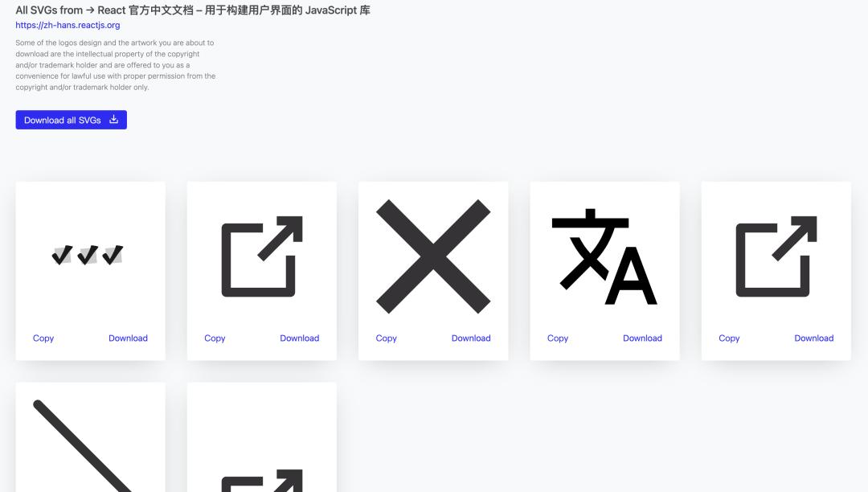The image size is (868, 492).
Task: Click the large X close SVG icon
Action: click(432, 256)
